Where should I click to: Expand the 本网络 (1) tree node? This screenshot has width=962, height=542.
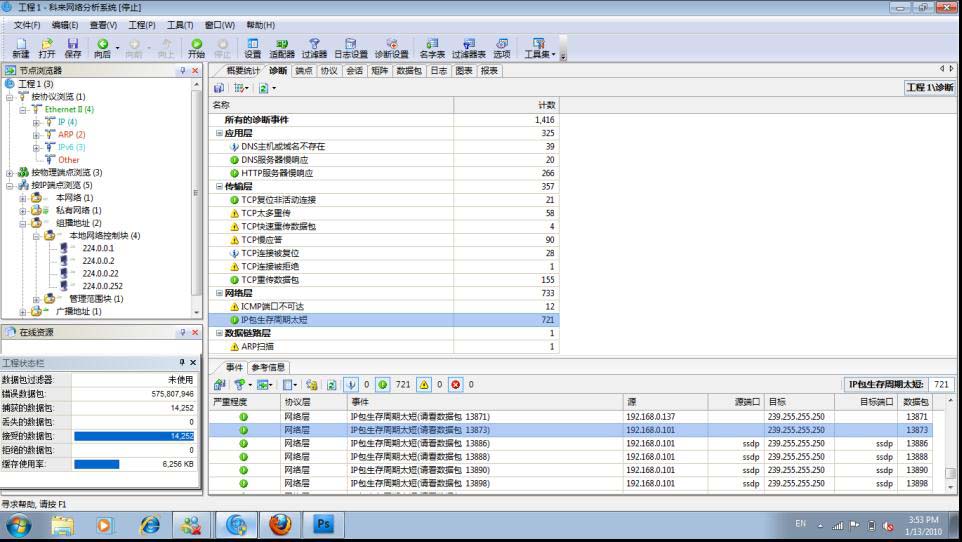click(23, 198)
